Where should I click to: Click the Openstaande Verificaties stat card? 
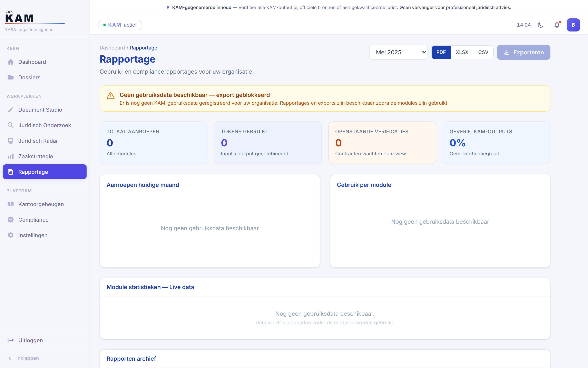(x=382, y=143)
